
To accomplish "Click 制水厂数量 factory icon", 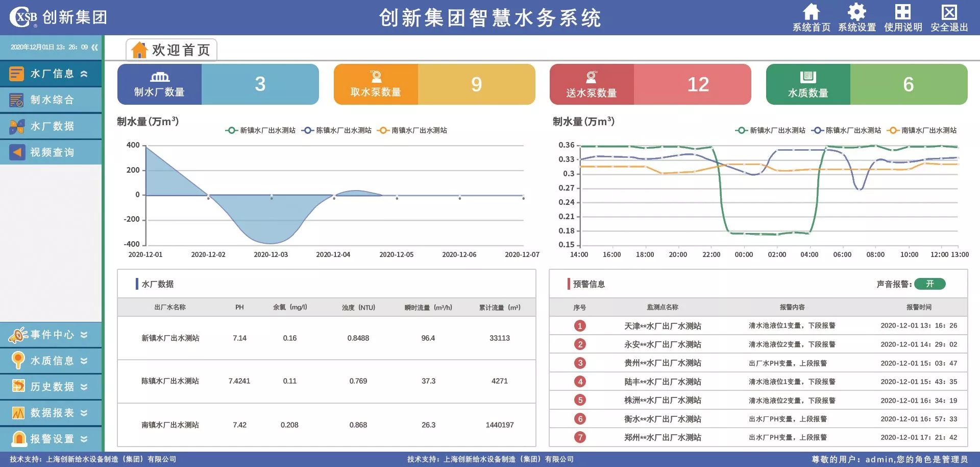I will tap(160, 77).
